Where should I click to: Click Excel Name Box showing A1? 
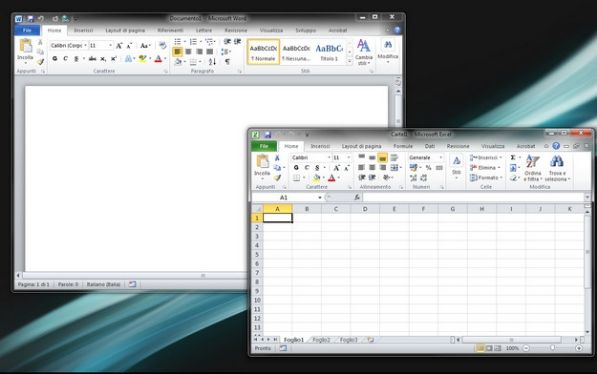click(287, 197)
